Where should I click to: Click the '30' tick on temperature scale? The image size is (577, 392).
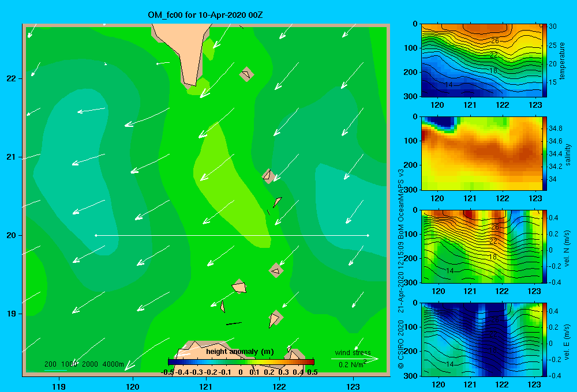pos(552,27)
